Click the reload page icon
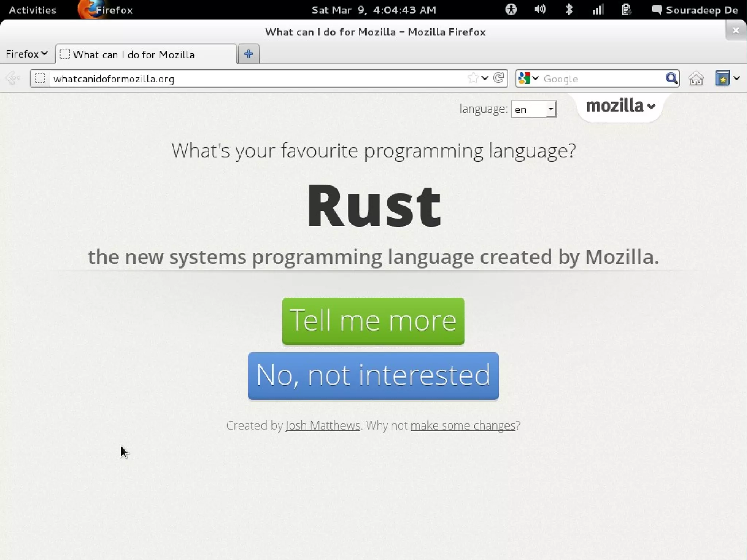The height and width of the screenshot is (560, 747). (x=499, y=78)
